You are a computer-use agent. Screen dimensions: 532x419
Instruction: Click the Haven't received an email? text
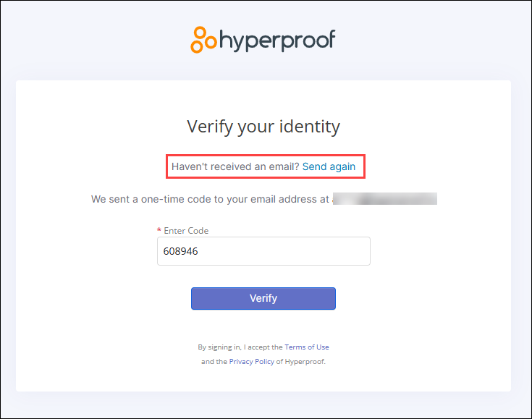tap(235, 166)
